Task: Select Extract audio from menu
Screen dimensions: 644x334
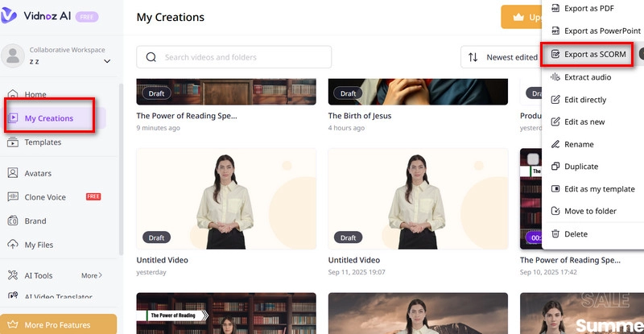Action: click(x=588, y=77)
